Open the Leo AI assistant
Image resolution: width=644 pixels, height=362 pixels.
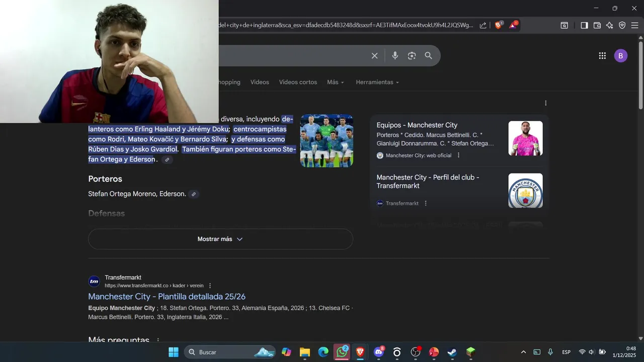(x=609, y=25)
